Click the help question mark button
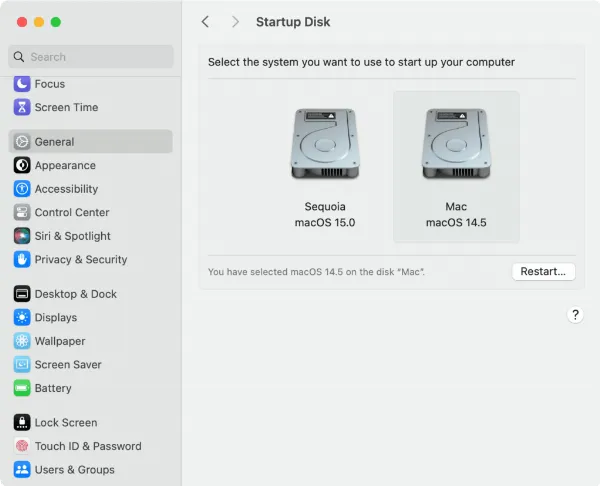Screen dimensions: 600x486 coord(575,314)
